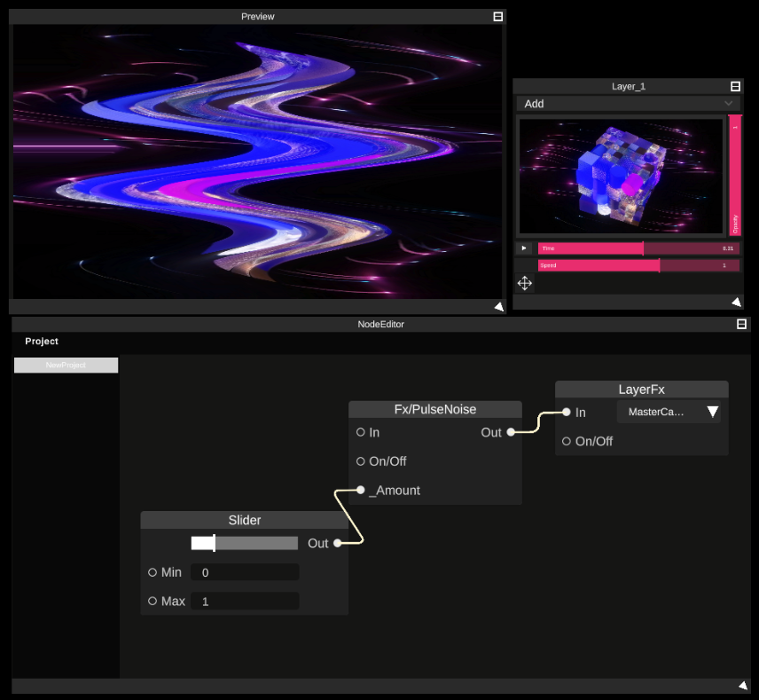Click the _Amount port on Fx/PulseNoise node

point(360,490)
